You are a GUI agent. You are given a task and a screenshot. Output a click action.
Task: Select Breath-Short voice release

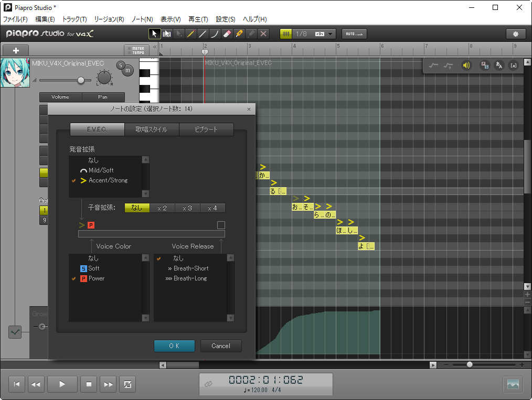pos(190,268)
